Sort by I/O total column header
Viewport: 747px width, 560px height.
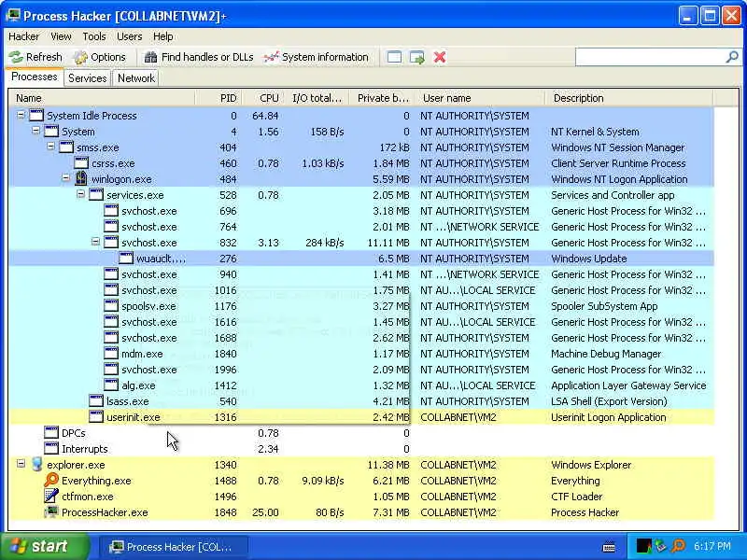[x=317, y=98]
